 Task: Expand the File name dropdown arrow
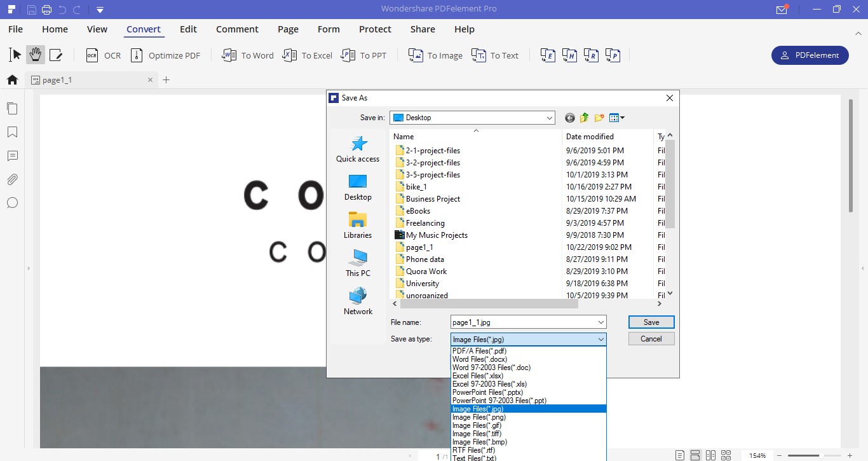601,322
